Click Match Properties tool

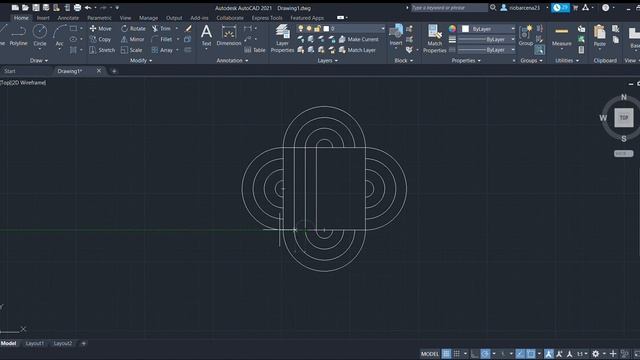pyautogui.click(x=435, y=38)
